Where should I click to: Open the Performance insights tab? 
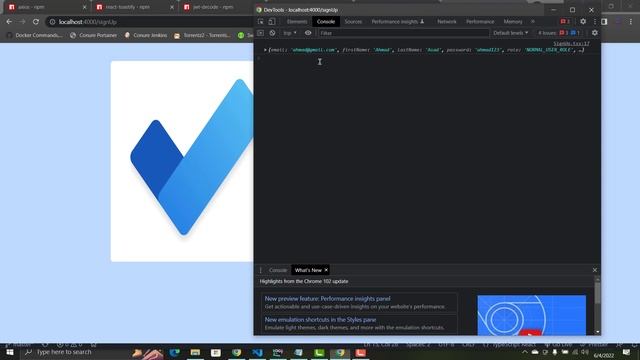(x=398, y=22)
